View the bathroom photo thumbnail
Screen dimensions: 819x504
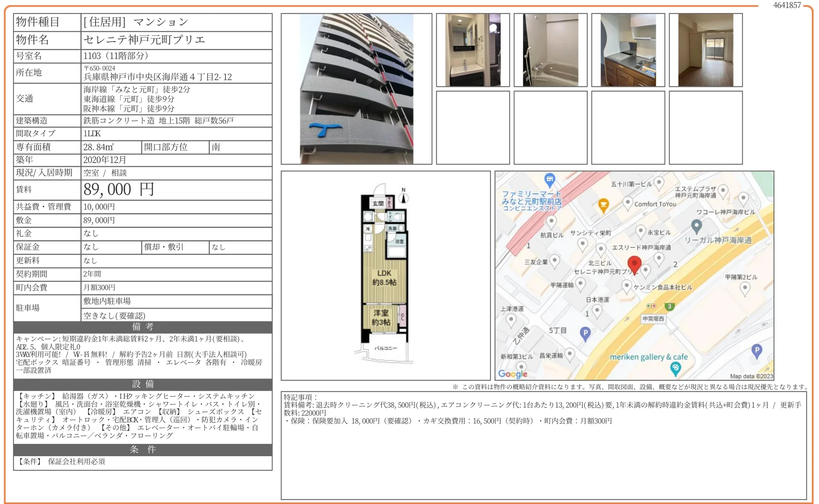(x=551, y=49)
